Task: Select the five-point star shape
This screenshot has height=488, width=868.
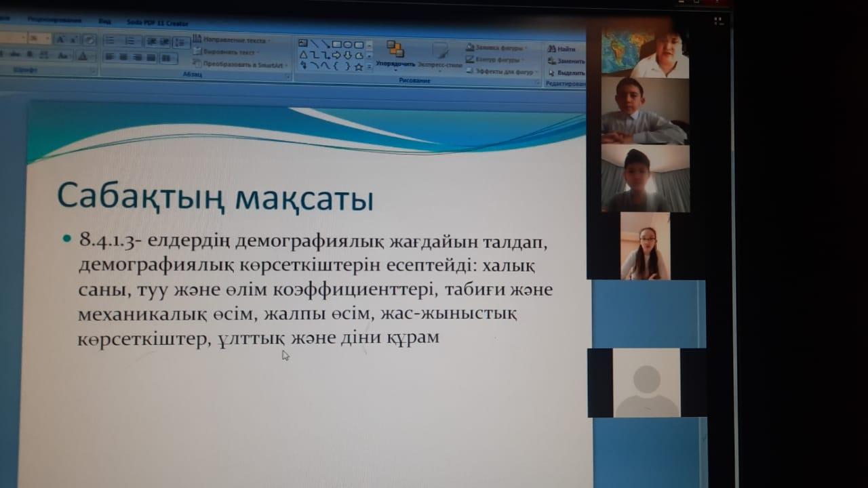Action: tap(359, 66)
